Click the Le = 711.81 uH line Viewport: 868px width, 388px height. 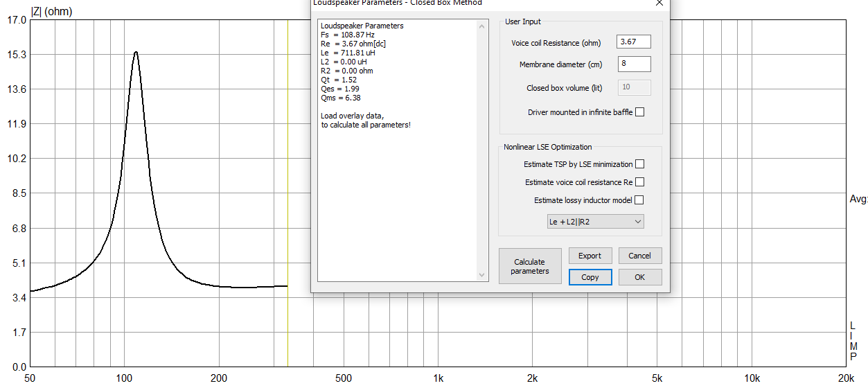348,53
